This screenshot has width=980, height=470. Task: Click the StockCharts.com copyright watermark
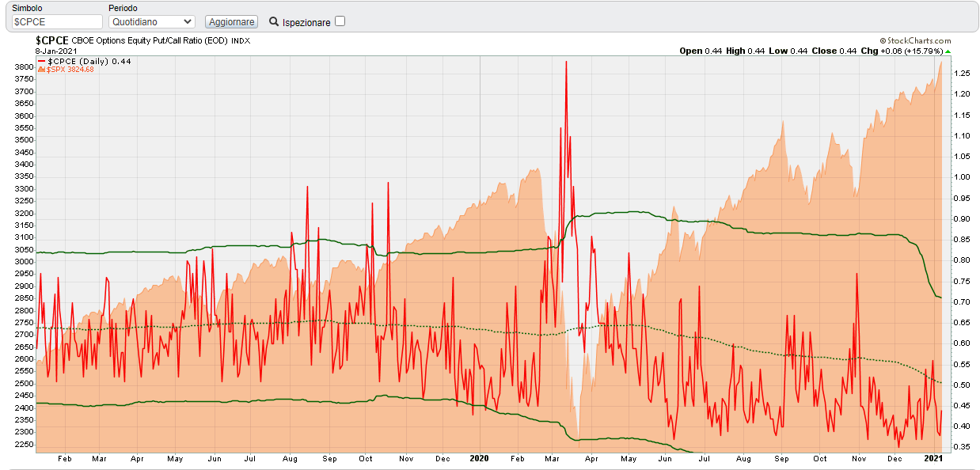[915, 40]
